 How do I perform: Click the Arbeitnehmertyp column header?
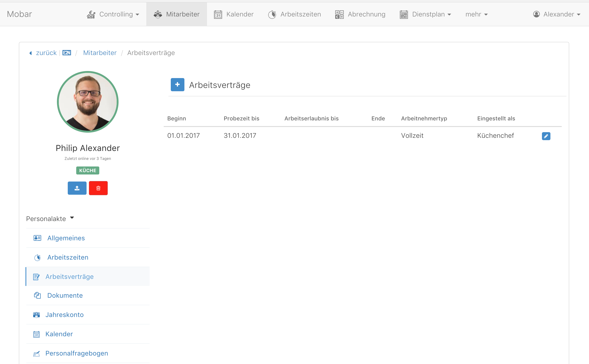(424, 118)
